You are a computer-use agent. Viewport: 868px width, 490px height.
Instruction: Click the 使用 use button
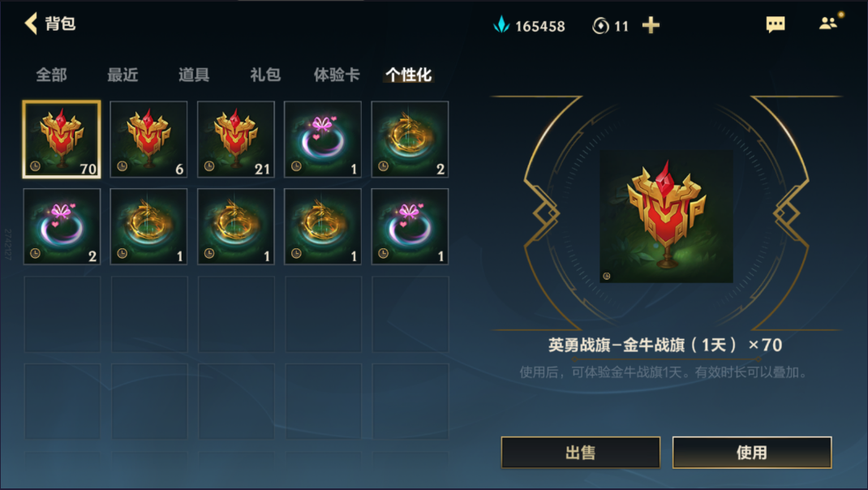[752, 453]
